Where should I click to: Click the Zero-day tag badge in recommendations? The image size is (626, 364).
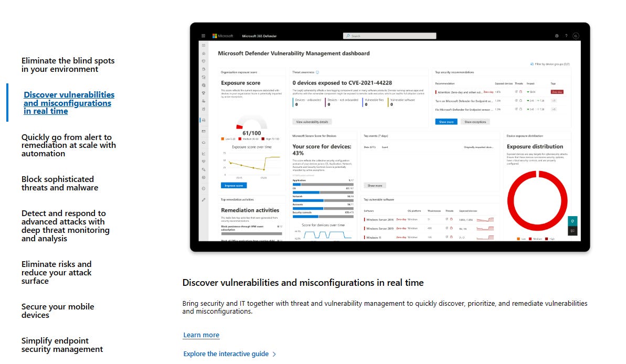[x=557, y=92]
